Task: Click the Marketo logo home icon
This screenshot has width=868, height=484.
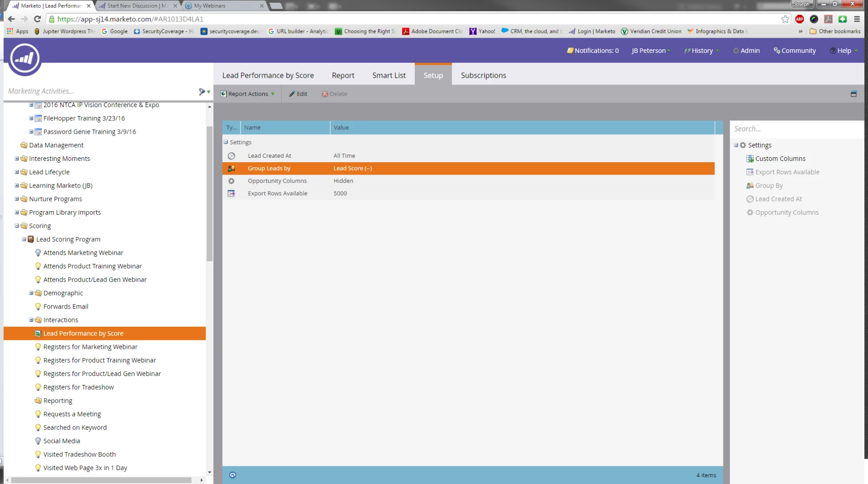Action: pyautogui.click(x=25, y=59)
